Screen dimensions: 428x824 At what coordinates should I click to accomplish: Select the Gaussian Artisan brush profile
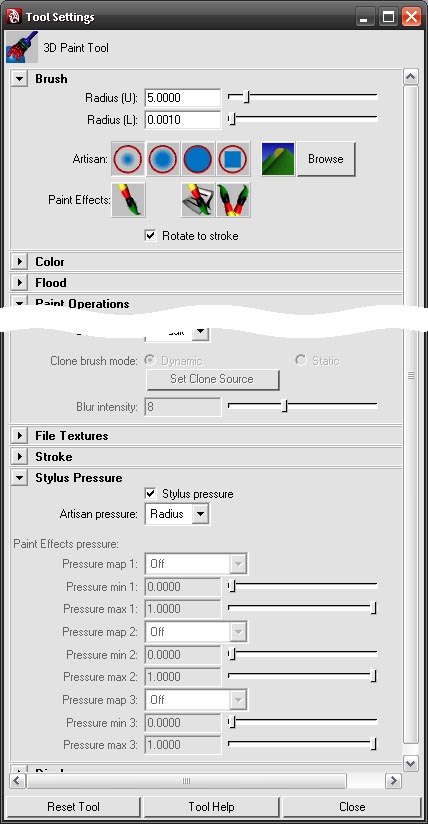(128, 159)
